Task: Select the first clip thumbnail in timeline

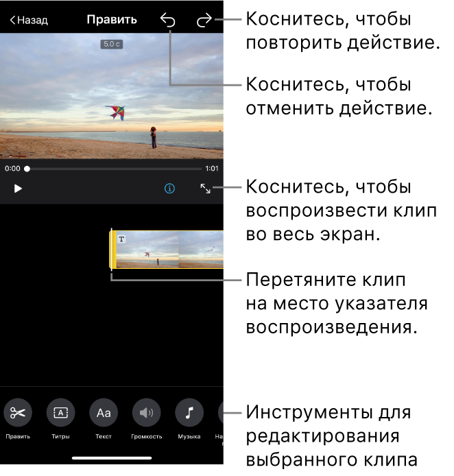Action: (147, 250)
